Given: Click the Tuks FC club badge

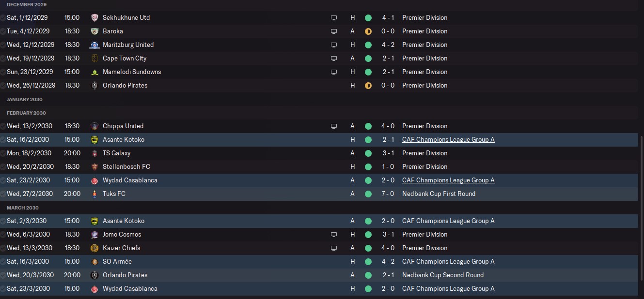Looking at the screenshot, I should point(94,194).
